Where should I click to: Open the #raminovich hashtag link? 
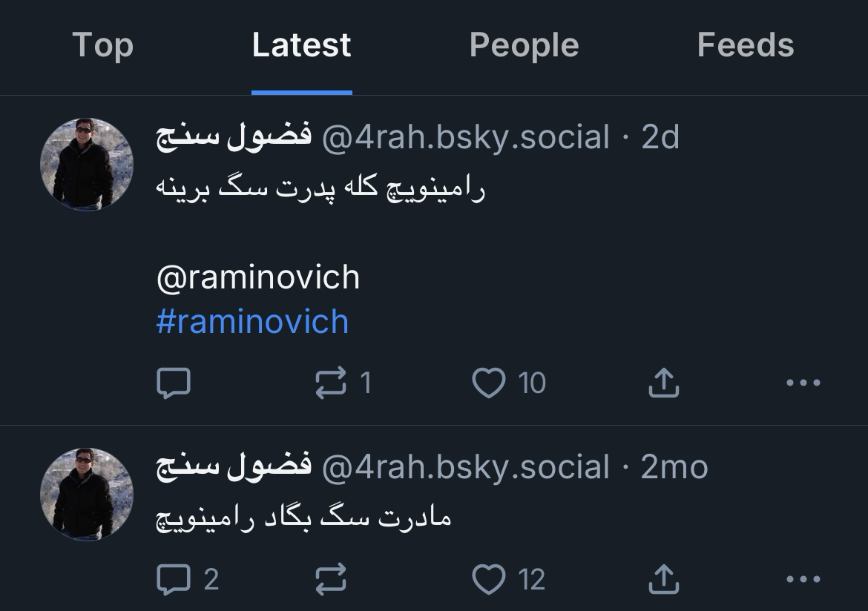point(252,322)
